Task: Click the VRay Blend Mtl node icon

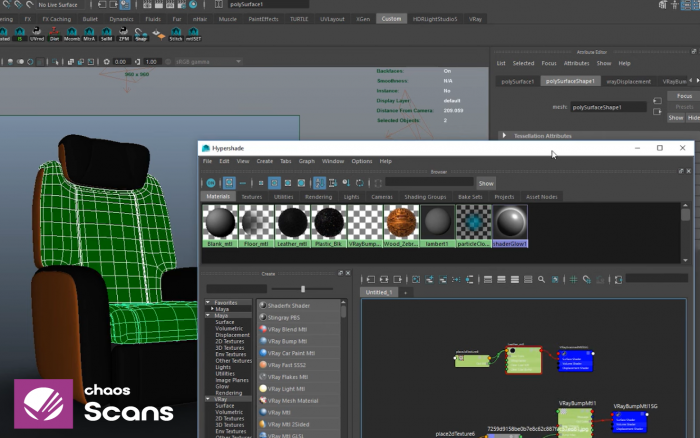Action: pos(263,329)
